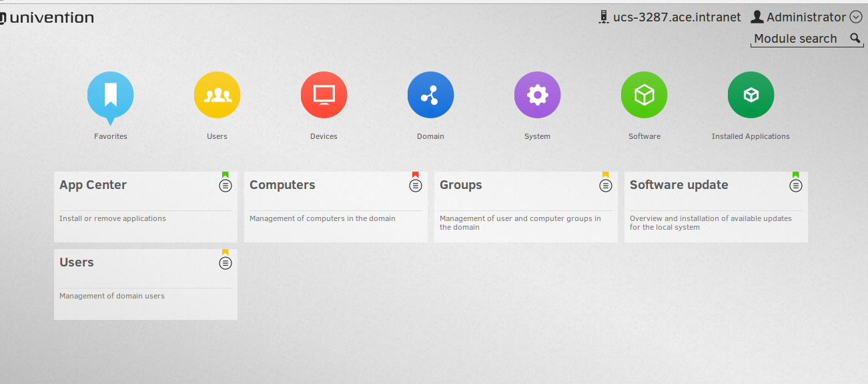Click the Administrator account name
The width and height of the screenshot is (868, 384).
807,17
